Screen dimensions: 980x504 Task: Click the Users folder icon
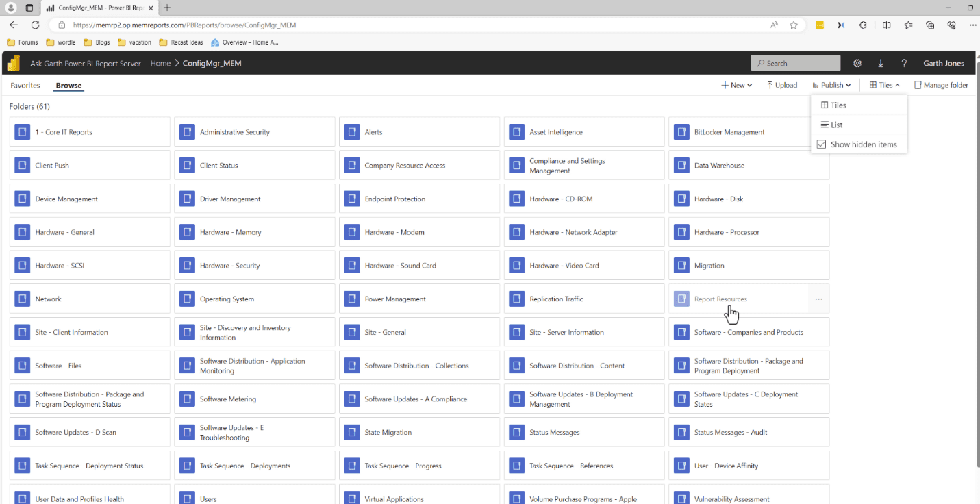(x=187, y=498)
